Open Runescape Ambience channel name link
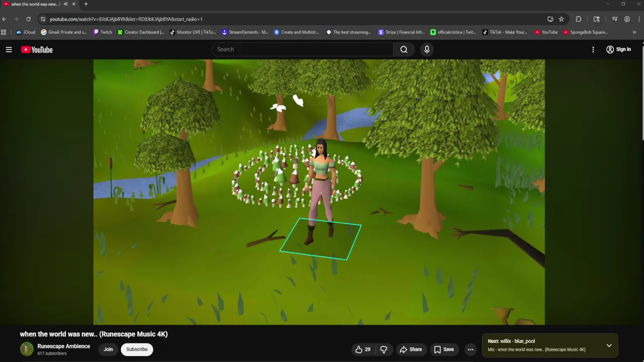Viewport: 644px width, 362px height. click(x=64, y=346)
